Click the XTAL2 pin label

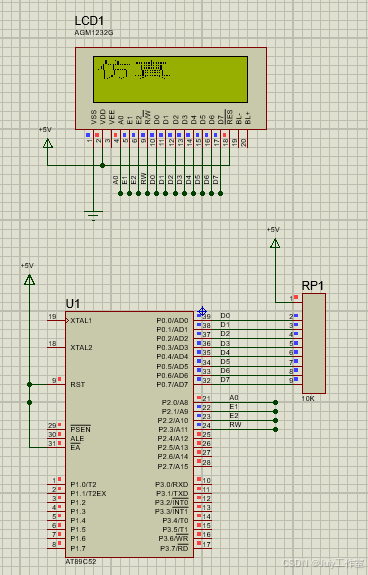81,347
